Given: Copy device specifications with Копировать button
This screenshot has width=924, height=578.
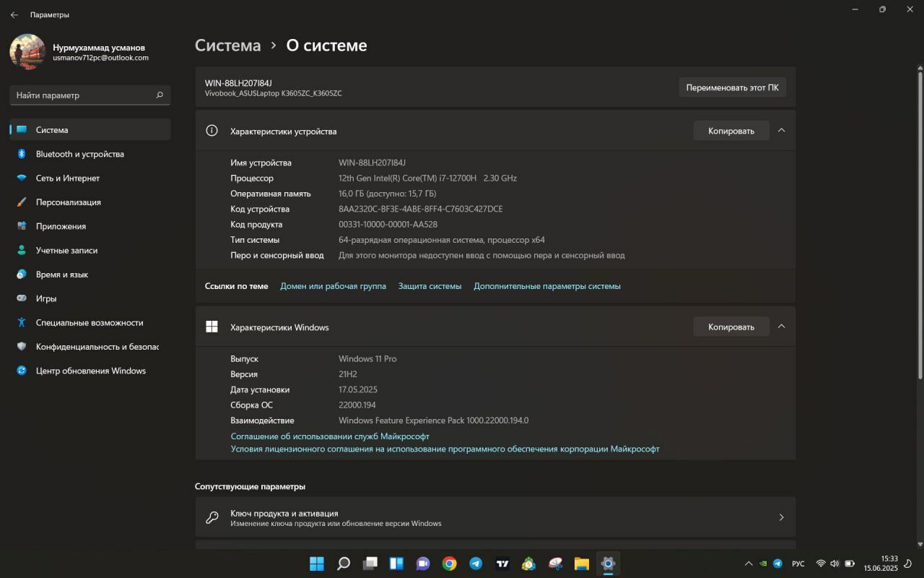Looking at the screenshot, I should pos(731,131).
